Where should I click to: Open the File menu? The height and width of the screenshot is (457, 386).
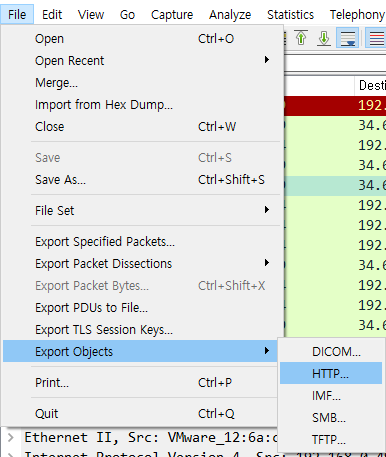pyautogui.click(x=17, y=15)
